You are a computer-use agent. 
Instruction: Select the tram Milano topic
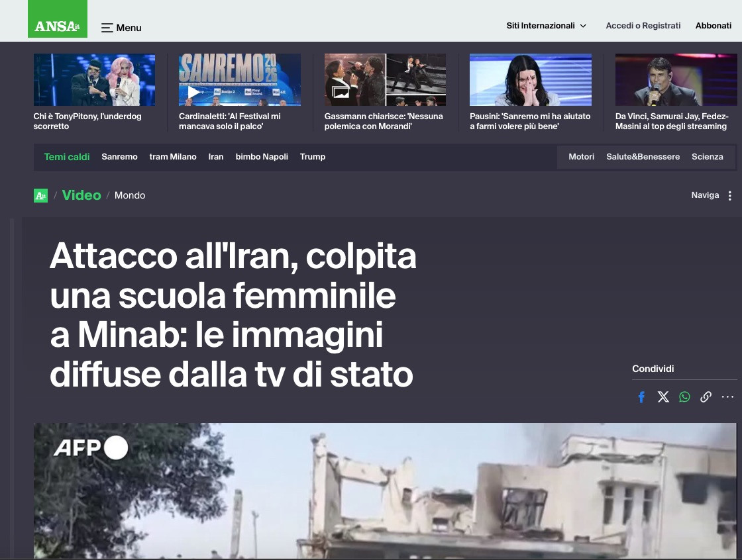click(x=173, y=157)
